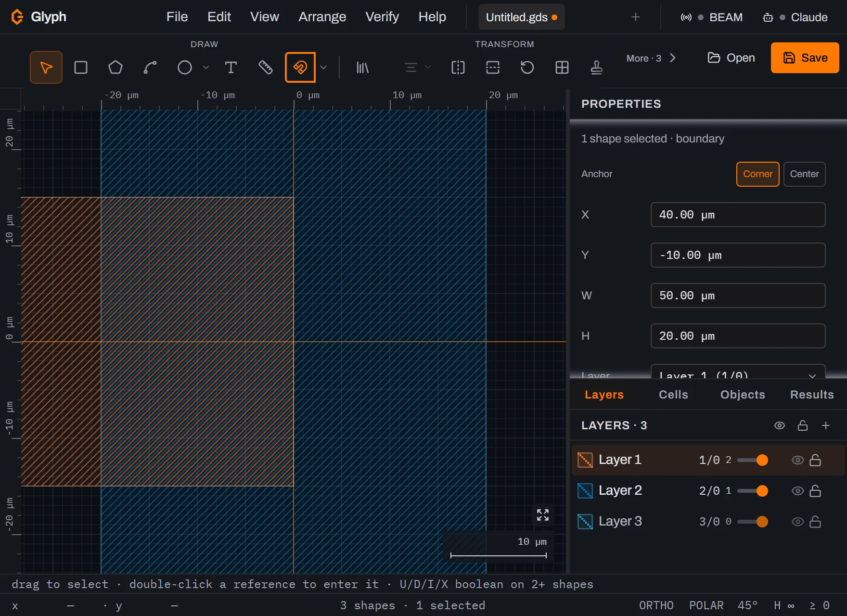Image resolution: width=847 pixels, height=616 pixels.
Task: Choose the rectangle draw tool
Action: [x=81, y=67]
